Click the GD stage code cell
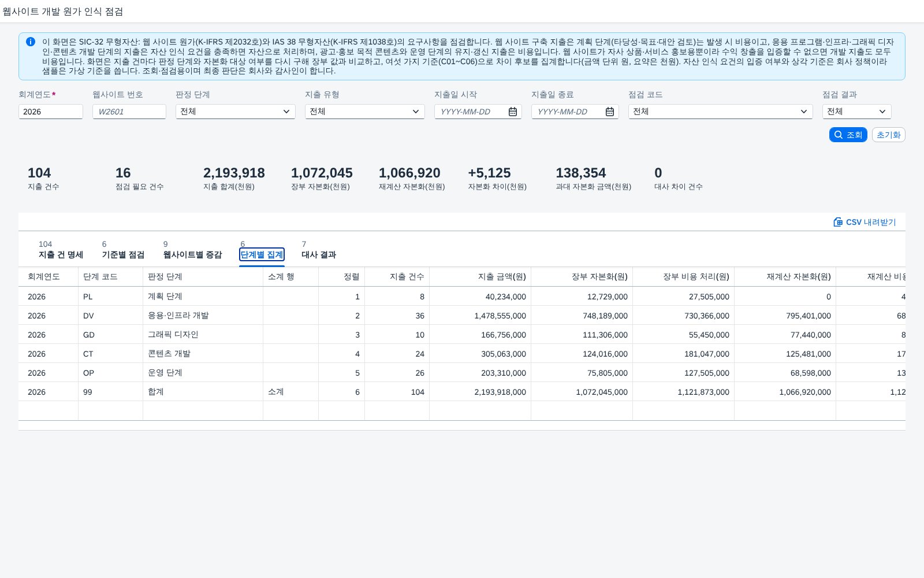This screenshot has height=578, width=924. coord(110,335)
